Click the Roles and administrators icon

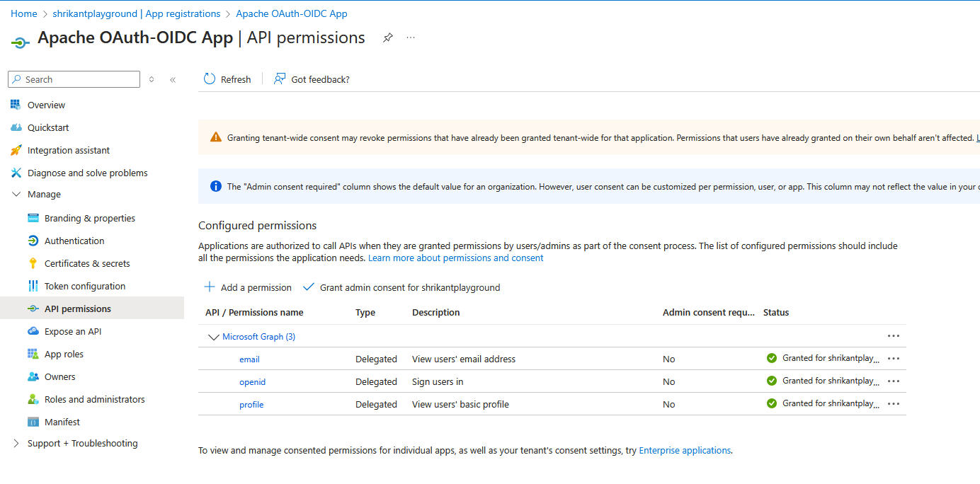coord(33,399)
